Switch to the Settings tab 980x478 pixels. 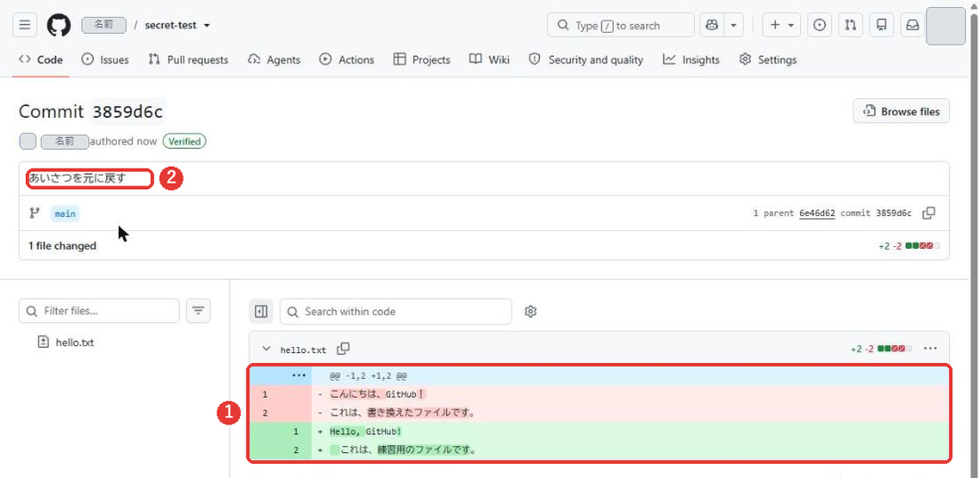click(768, 60)
